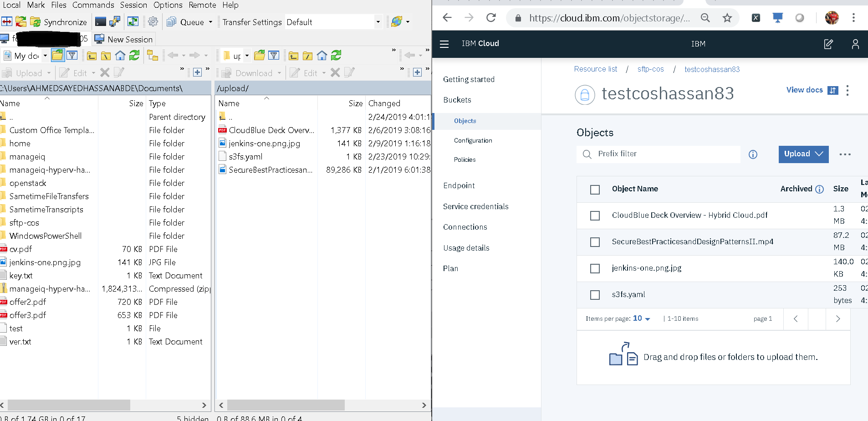The height and width of the screenshot is (421, 868).
Task: Click the local panel horizontal scrollbar
Action: click(69, 405)
